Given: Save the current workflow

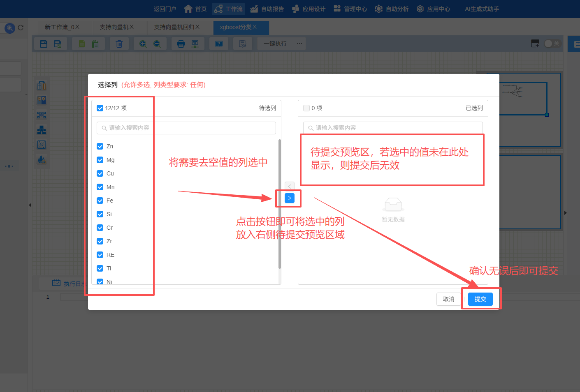Looking at the screenshot, I should pyautogui.click(x=44, y=44).
